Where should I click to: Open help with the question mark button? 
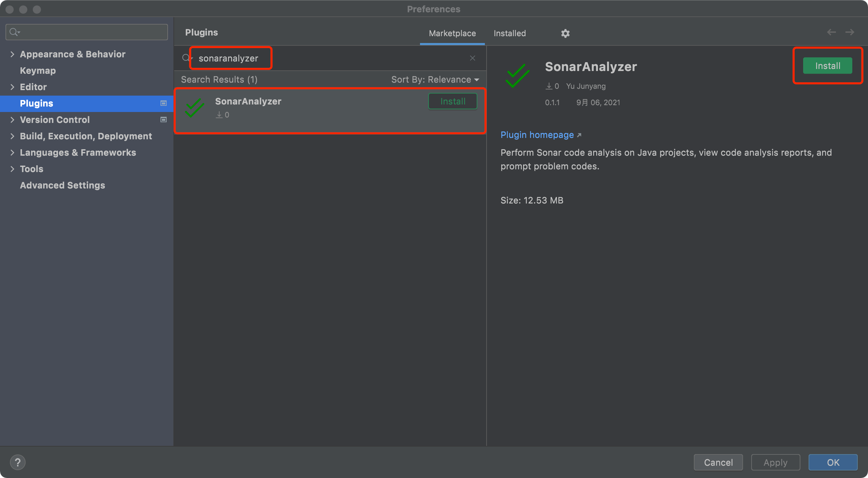pos(18,462)
